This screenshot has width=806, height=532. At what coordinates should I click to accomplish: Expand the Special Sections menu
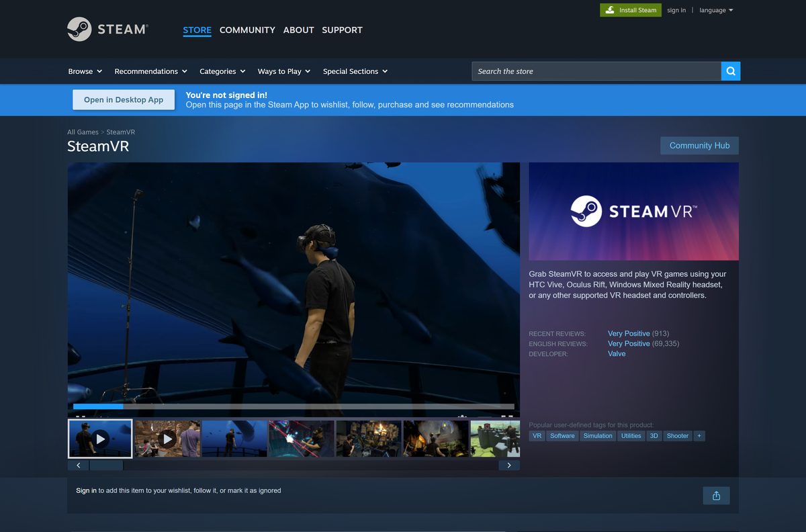[355, 71]
